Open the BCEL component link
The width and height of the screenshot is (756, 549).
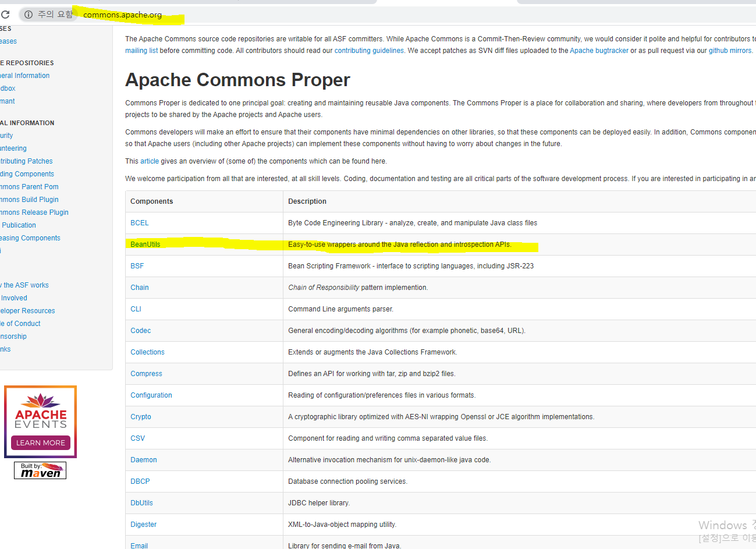click(x=140, y=223)
